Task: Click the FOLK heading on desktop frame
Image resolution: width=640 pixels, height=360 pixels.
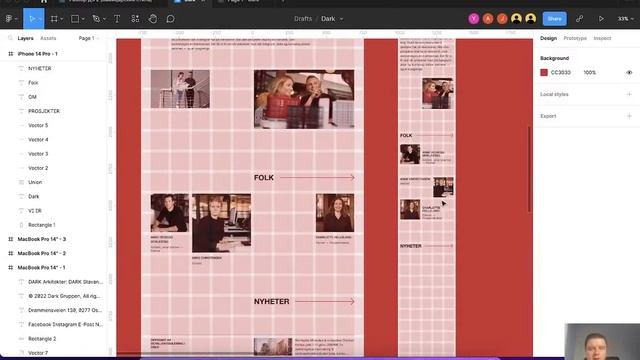Action: [x=264, y=178]
